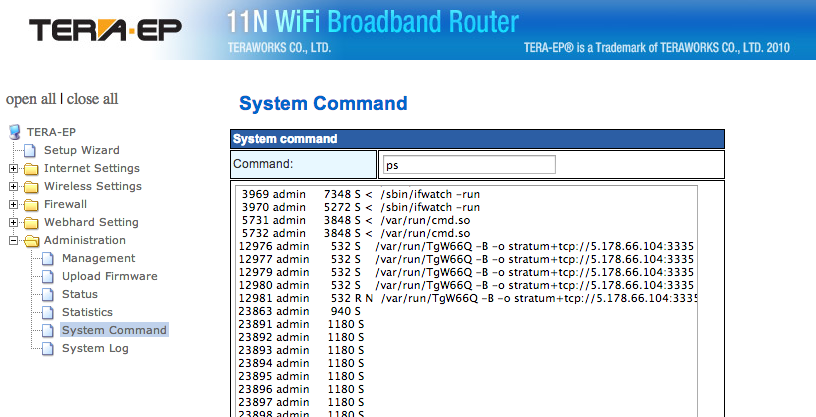
Task: Focus the Command input field
Action: point(469,165)
